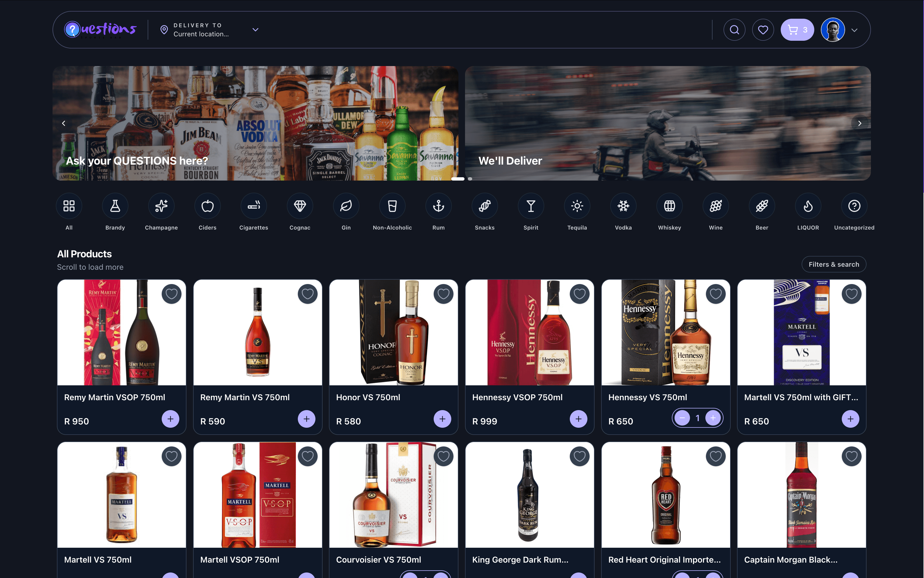Image resolution: width=924 pixels, height=578 pixels.
Task: Open the Wine grapes icon
Action: (716, 206)
